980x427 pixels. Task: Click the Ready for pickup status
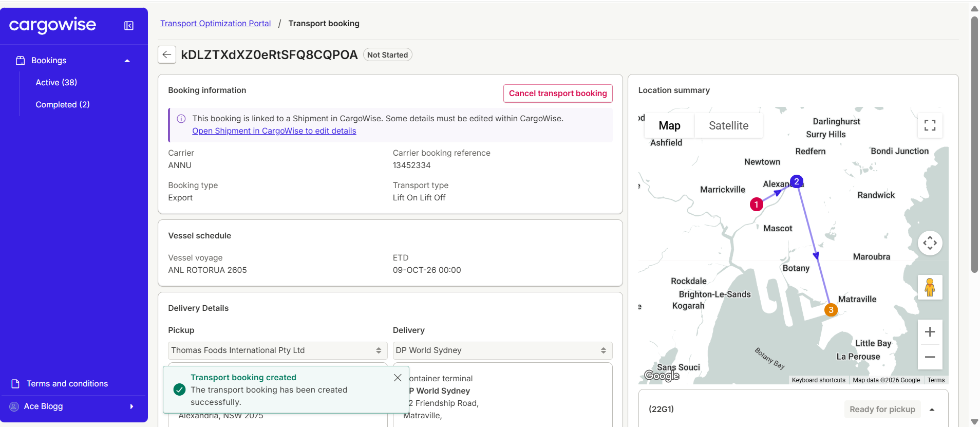coord(882,410)
